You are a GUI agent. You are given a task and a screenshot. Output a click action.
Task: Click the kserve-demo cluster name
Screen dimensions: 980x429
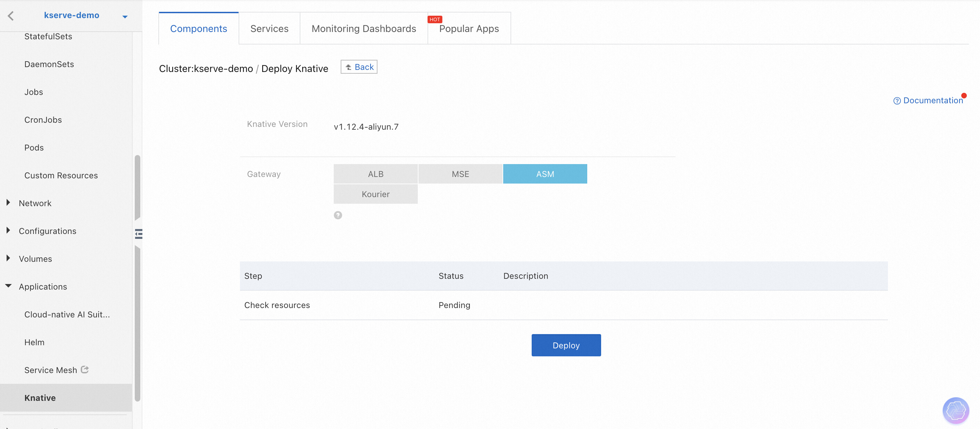pyautogui.click(x=72, y=15)
